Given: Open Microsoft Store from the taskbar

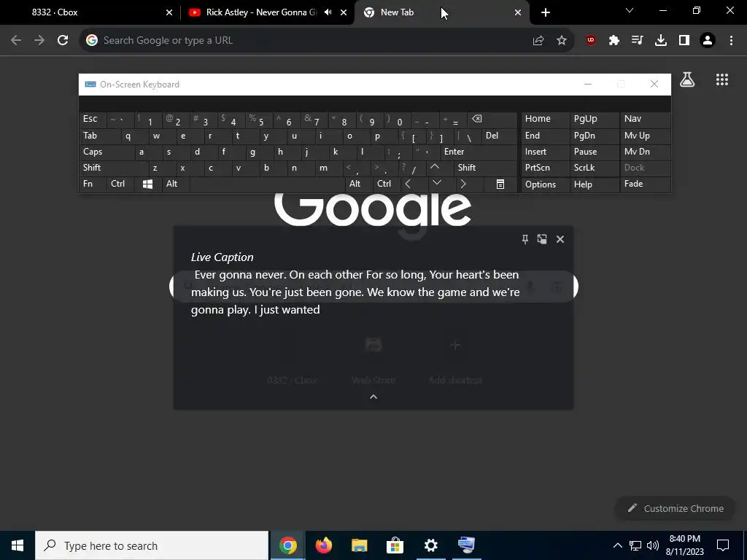Looking at the screenshot, I should pos(395,545).
